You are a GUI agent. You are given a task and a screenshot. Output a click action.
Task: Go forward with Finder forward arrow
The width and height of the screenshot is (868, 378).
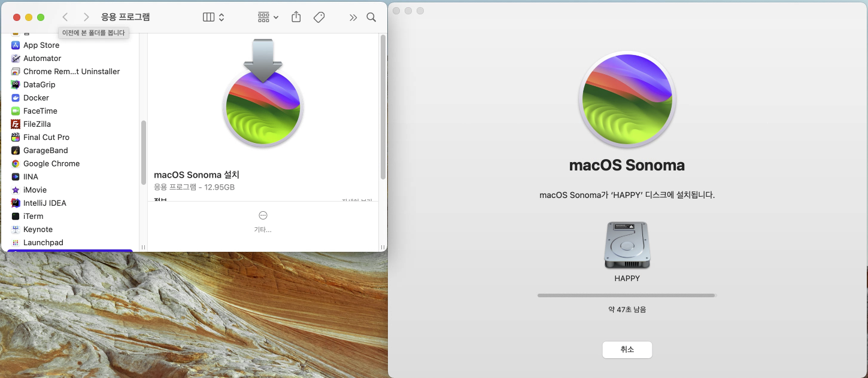point(86,17)
